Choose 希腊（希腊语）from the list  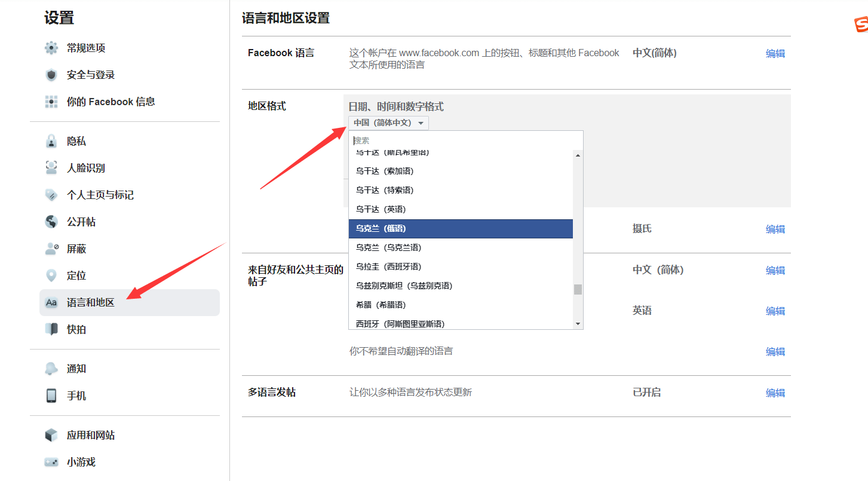461,305
